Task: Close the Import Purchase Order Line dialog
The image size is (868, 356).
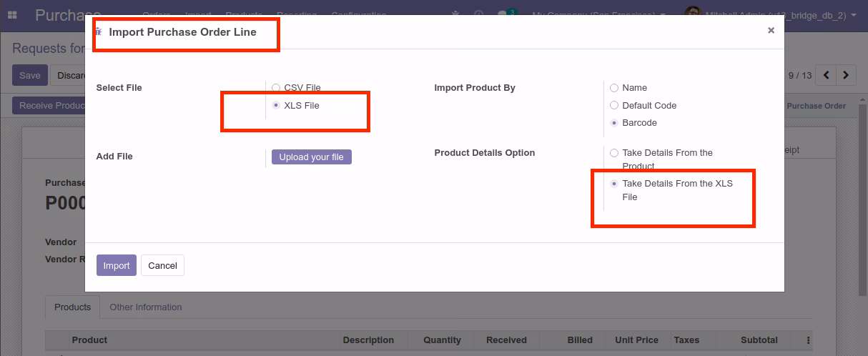Action: [771, 30]
